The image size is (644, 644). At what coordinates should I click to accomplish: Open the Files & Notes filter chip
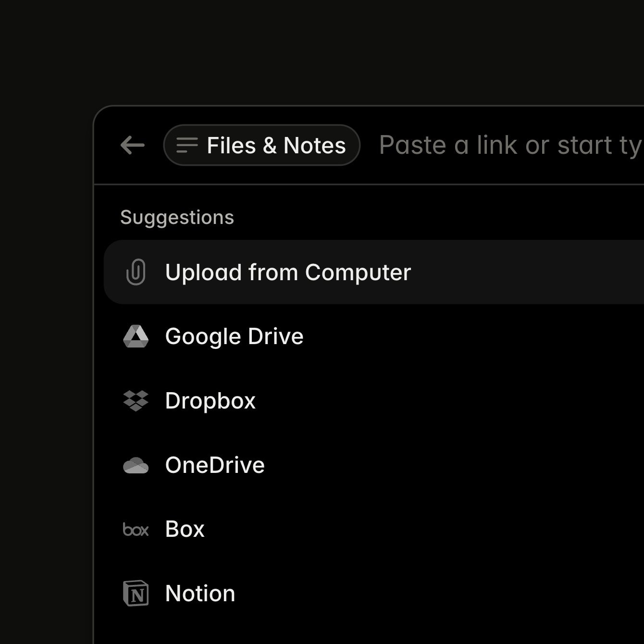(262, 145)
